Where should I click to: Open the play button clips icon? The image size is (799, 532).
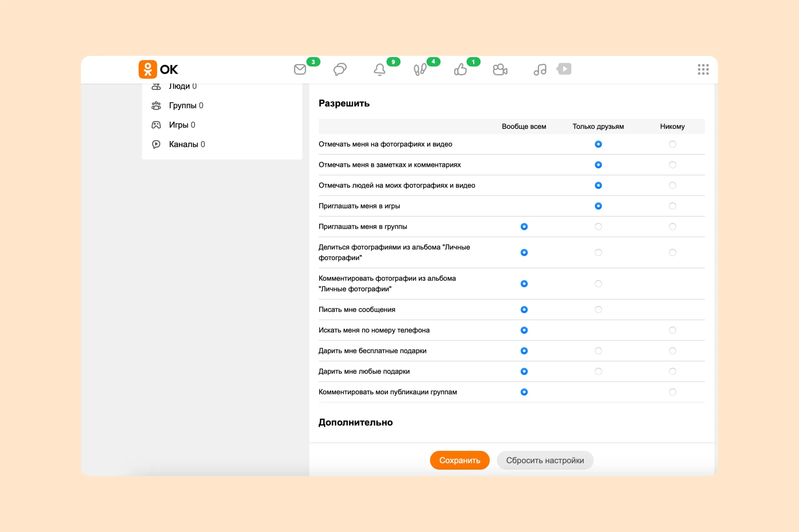[x=564, y=69]
